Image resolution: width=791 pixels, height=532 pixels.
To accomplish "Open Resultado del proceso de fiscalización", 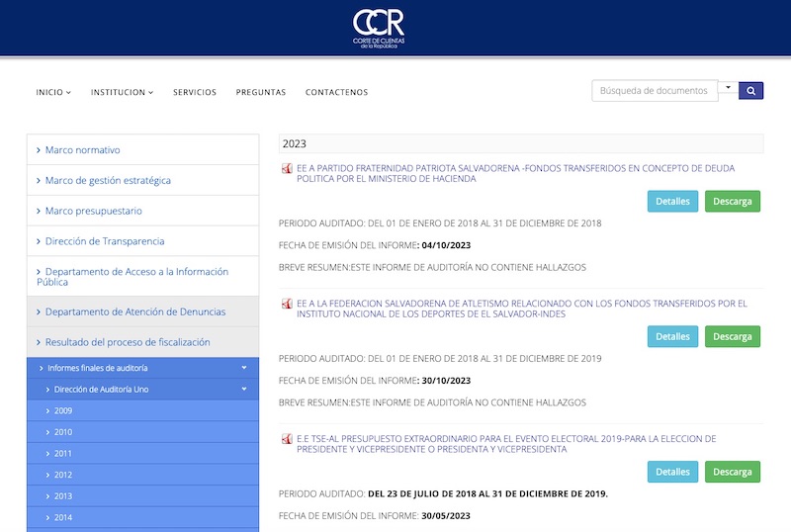I will pyautogui.click(x=142, y=342).
